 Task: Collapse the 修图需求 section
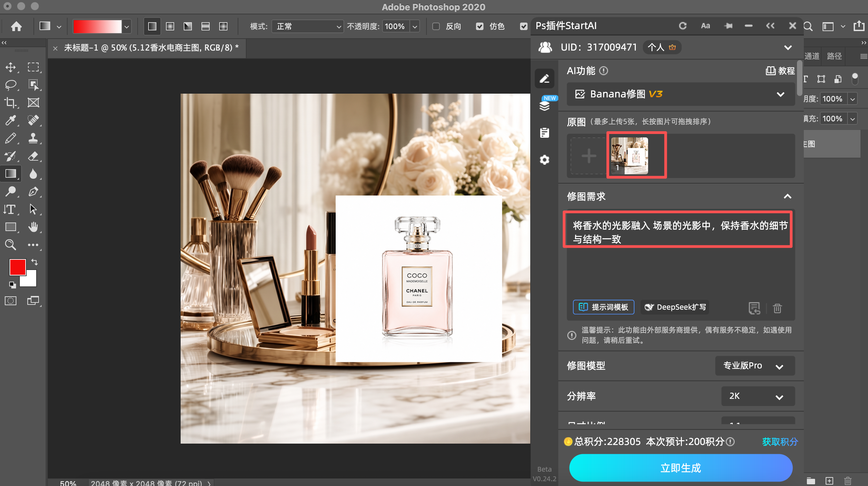click(787, 197)
